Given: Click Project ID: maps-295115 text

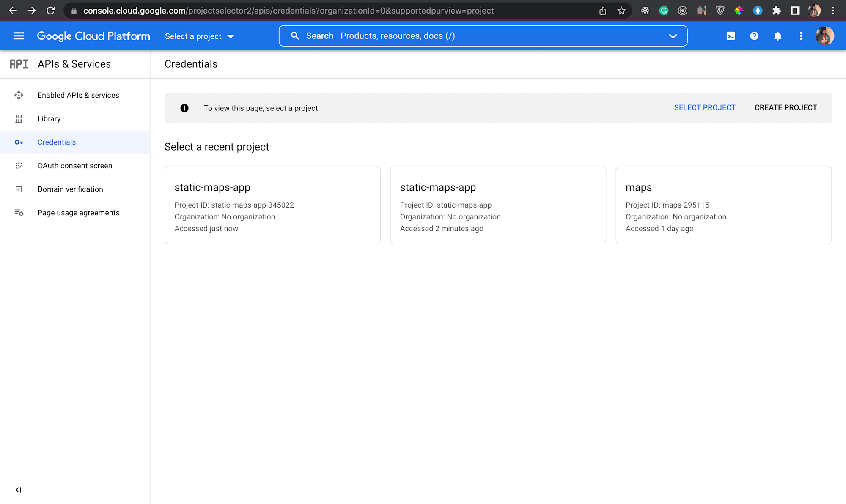Looking at the screenshot, I should tap(667, 205).
